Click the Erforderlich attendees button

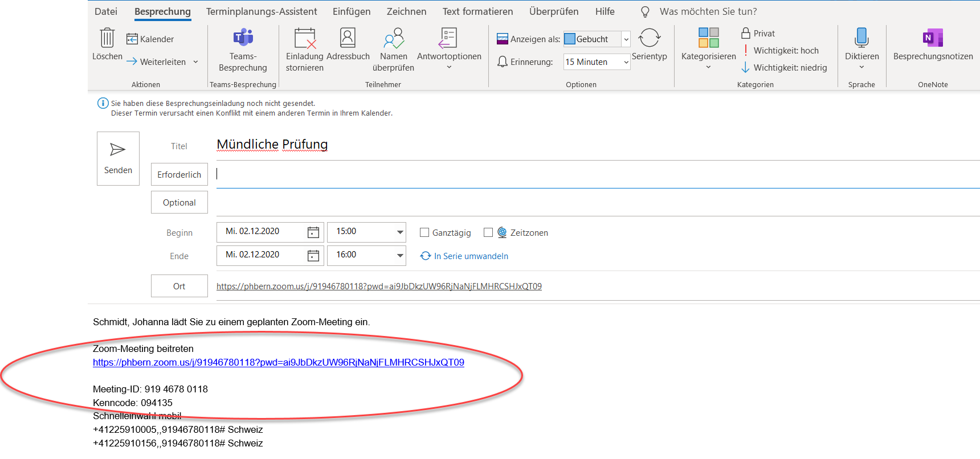(x=179, y=175)
